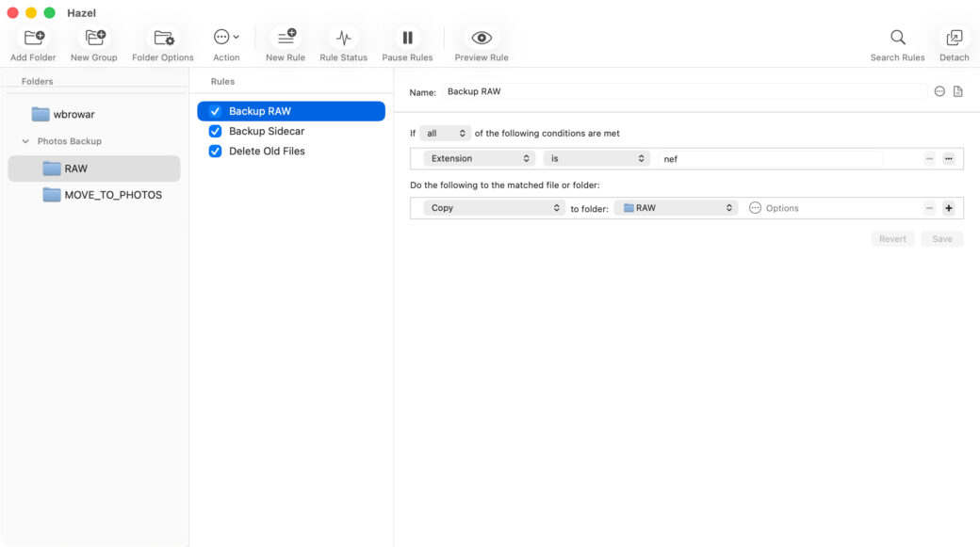Select the Backup Sidecar rule
The width and height of the screenshot is (980, 547).
(267, 131)
